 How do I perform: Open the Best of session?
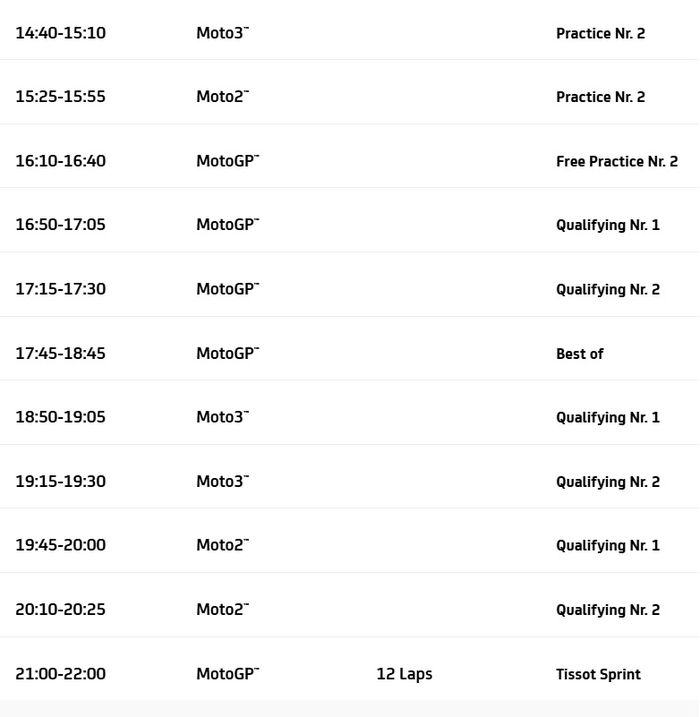pyautogui.click(x=579, y=353)
